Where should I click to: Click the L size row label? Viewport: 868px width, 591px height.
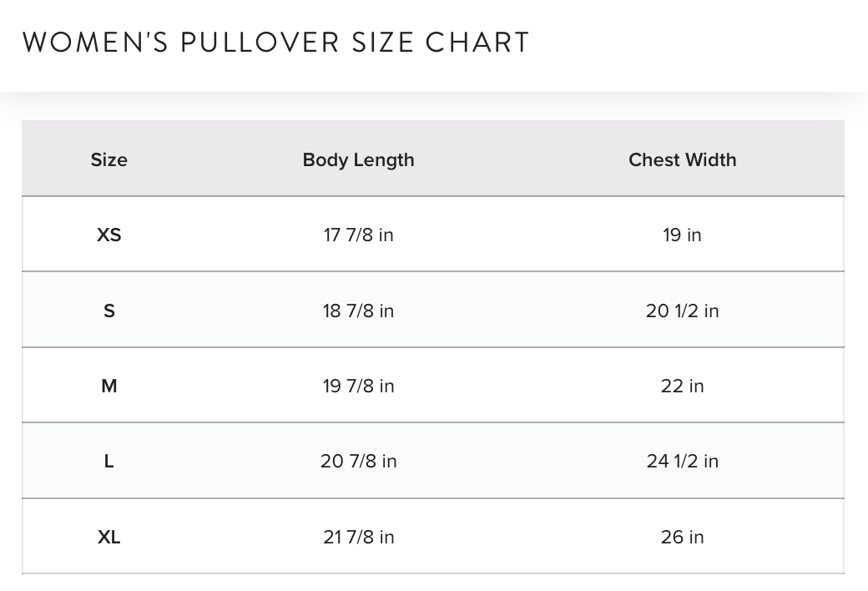pyautogui.click(x=109, y=461)
